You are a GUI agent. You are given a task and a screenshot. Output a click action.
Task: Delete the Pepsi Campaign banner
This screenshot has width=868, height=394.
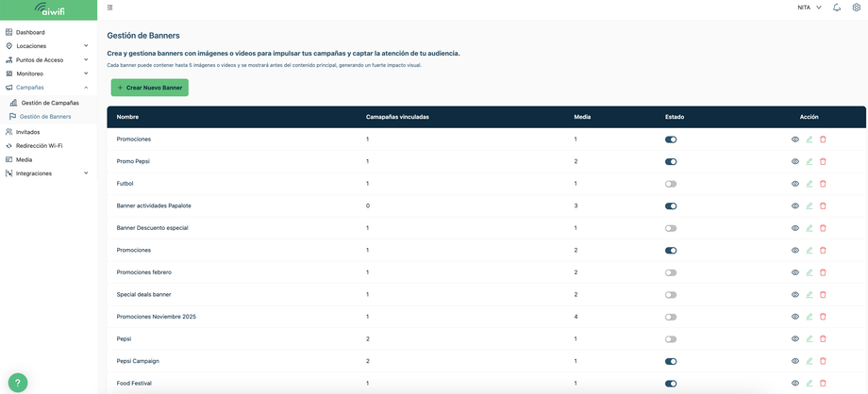(823, 361)
